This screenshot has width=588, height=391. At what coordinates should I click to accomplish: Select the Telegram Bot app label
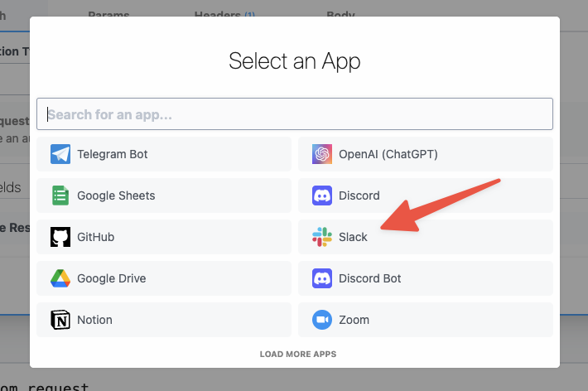tap(113, 154)
